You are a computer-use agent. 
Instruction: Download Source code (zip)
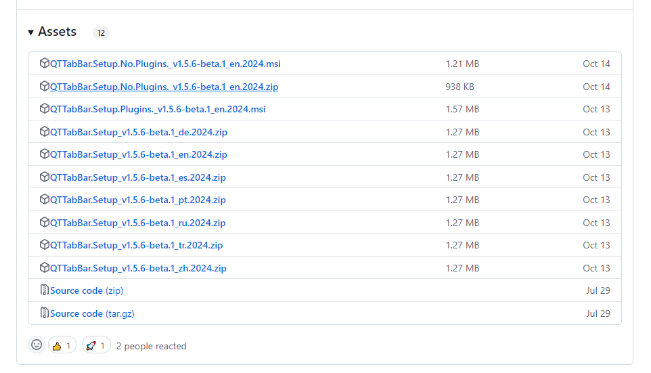[87, 290]
